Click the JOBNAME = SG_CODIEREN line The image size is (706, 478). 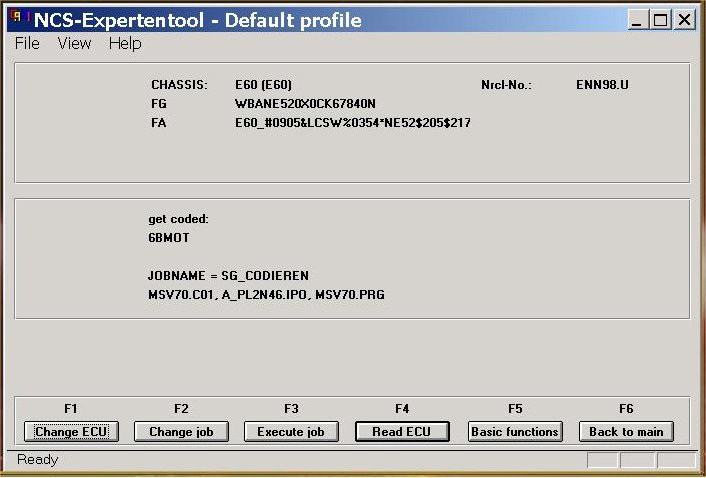point(229,275)
